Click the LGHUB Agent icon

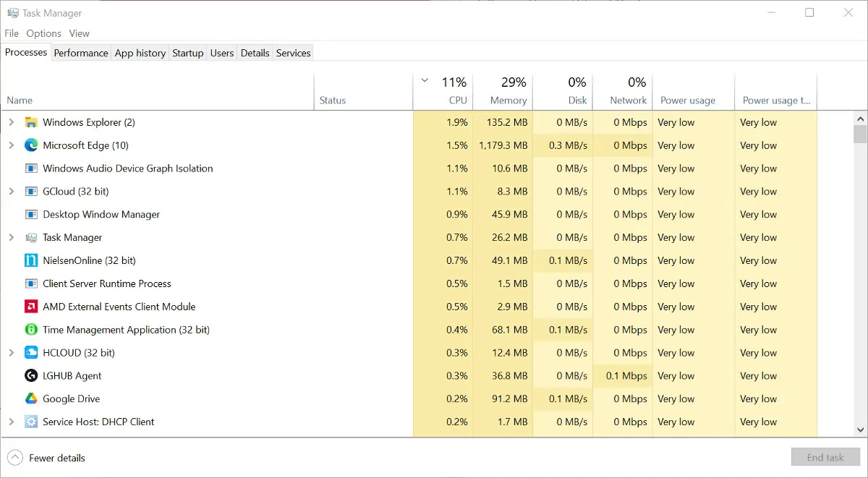click(x=31, y=375)
